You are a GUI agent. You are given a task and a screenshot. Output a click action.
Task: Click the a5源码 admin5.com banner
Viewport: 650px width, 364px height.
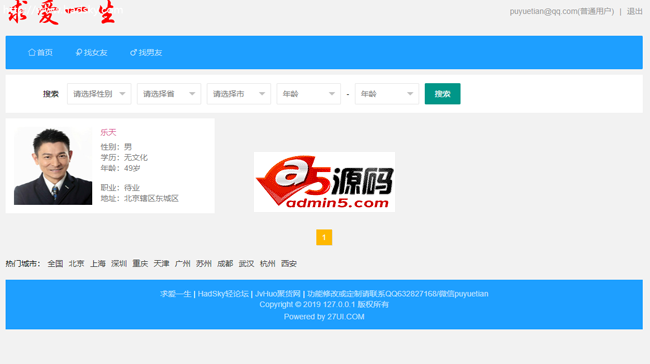pyautogui.click(x=324, y=182)
